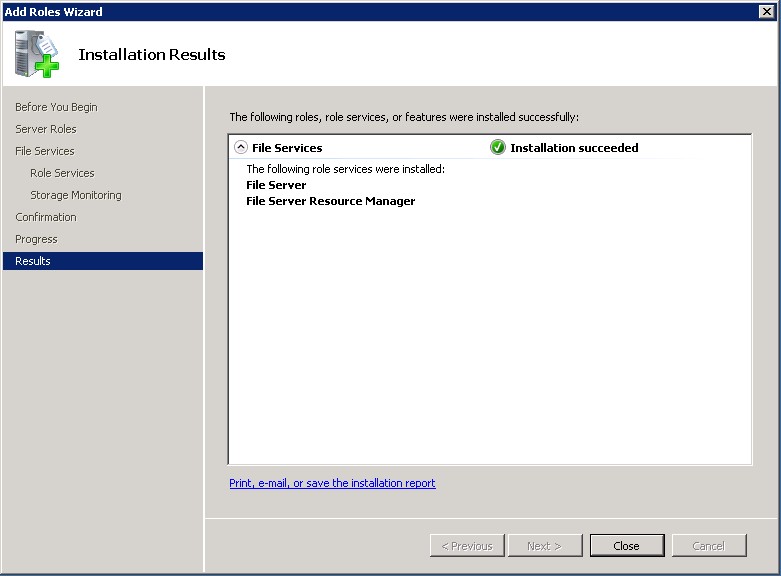Open Storage Monitoring sub-step

point(76,195)
